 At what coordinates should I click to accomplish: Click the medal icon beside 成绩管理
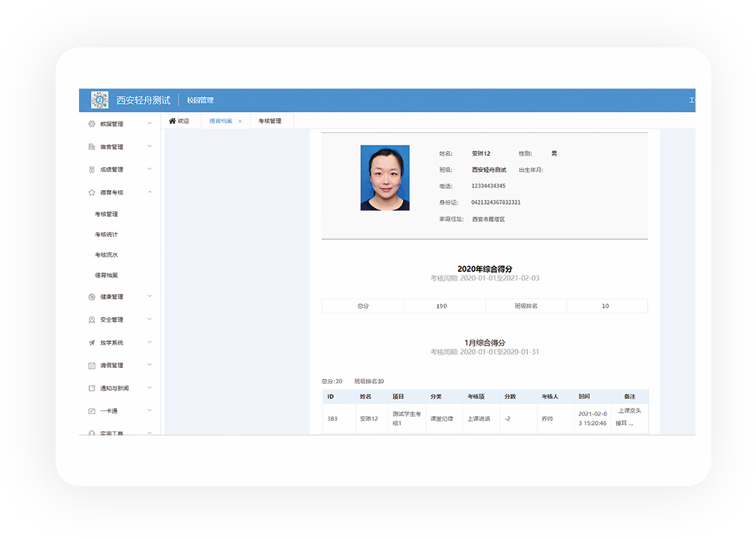tap(91, 170)
